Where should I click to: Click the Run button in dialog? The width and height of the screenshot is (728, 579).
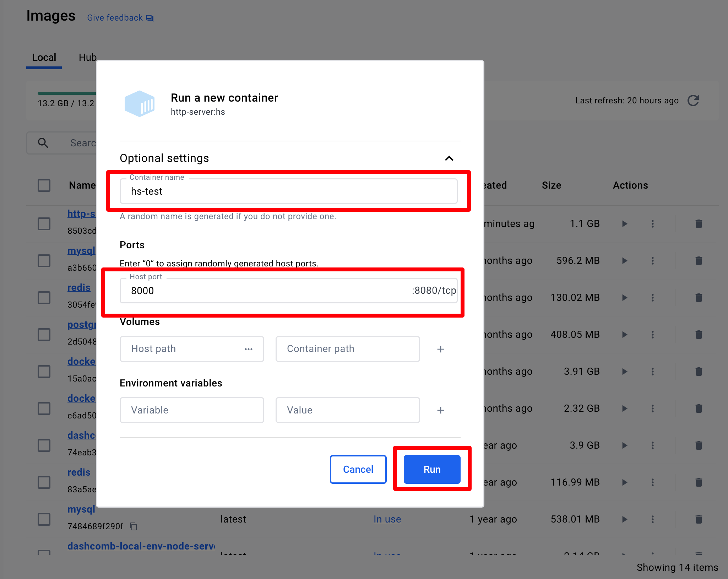(x=432, y=469)
